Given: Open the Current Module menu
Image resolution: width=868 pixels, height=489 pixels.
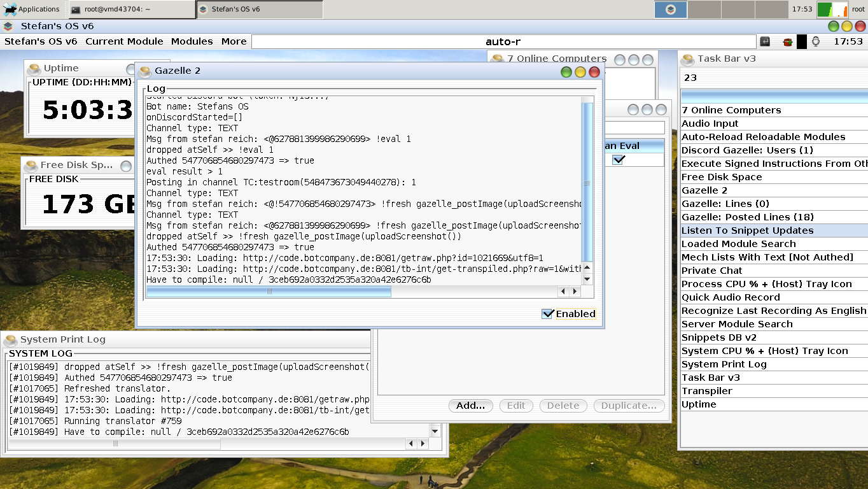Looking at the screenshot, I should (124, 41).
